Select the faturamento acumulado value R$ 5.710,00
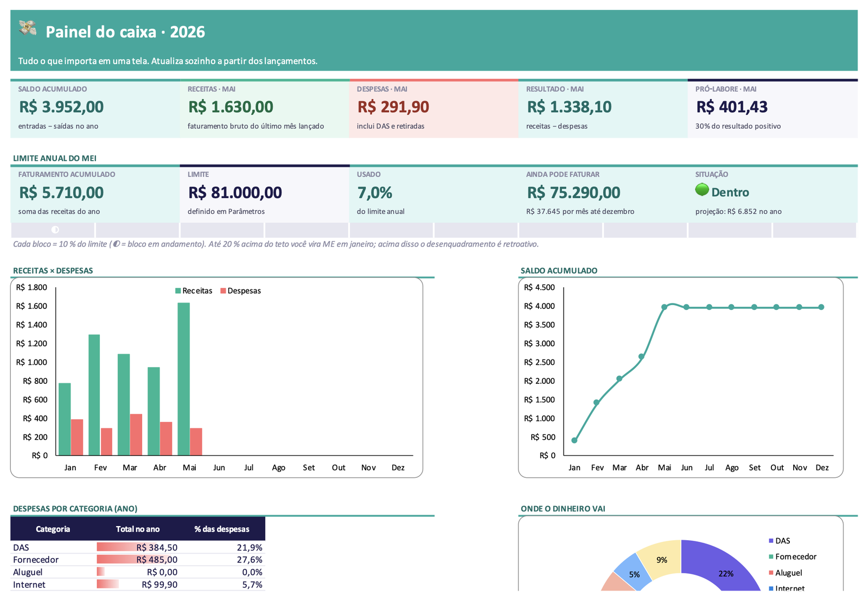 point(61,193)
